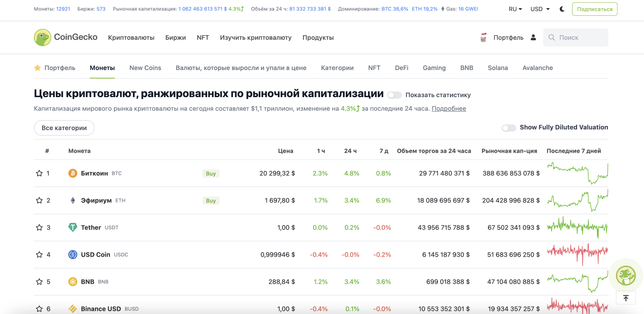Switch to the New Coins tab
Viewport: 644px width, 314px height.
tap(145, 68)
